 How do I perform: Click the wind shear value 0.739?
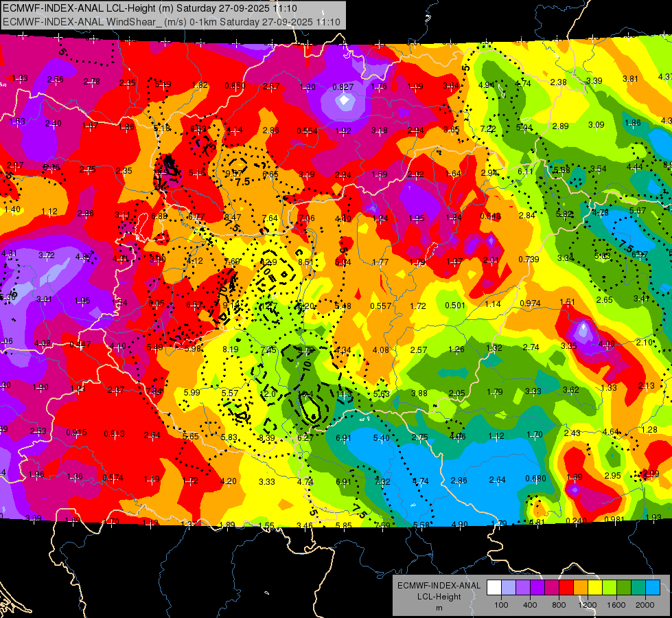pyautogui.click(x=529, y=260)
